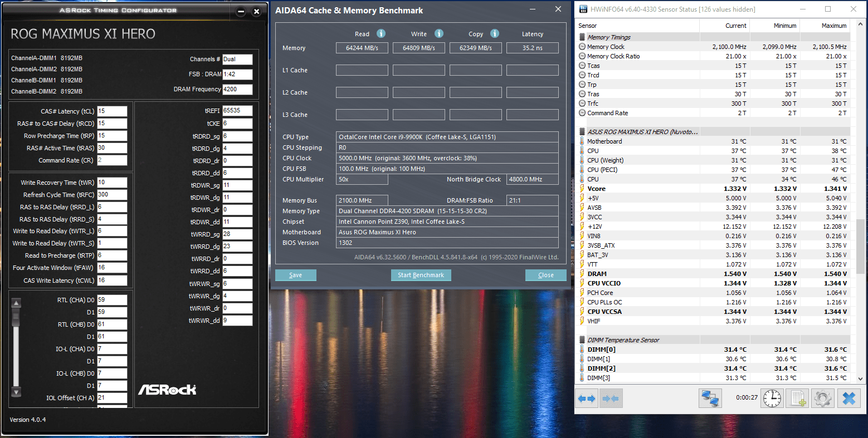
Task: Click the scroll-down arrow in ASRock timing panel
Action: pos(16,392)
